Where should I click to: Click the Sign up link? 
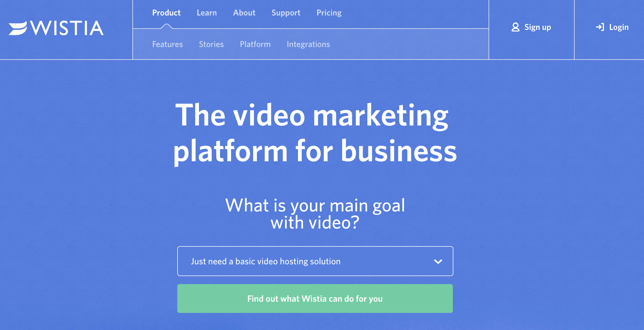531,27
